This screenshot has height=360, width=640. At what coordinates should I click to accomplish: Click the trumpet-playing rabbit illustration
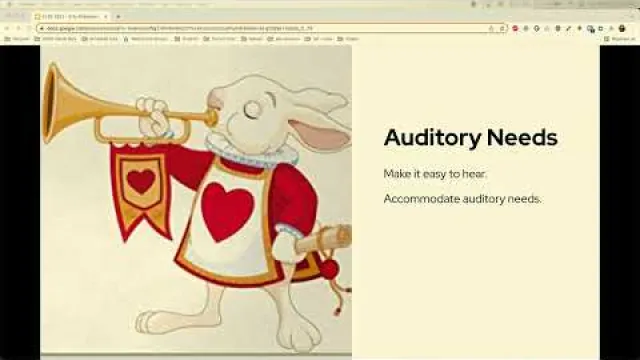[x=196, y=200]
